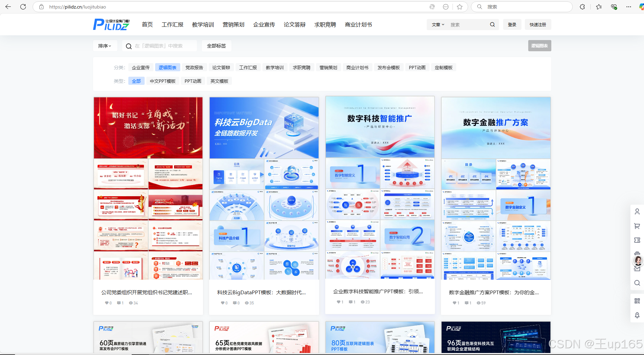Image resolution: width=644 pixels, height=355 pixels.
Task: Open 企业宣传 navigation menu item
Action: pyautogui.click(x=264, y=24)
